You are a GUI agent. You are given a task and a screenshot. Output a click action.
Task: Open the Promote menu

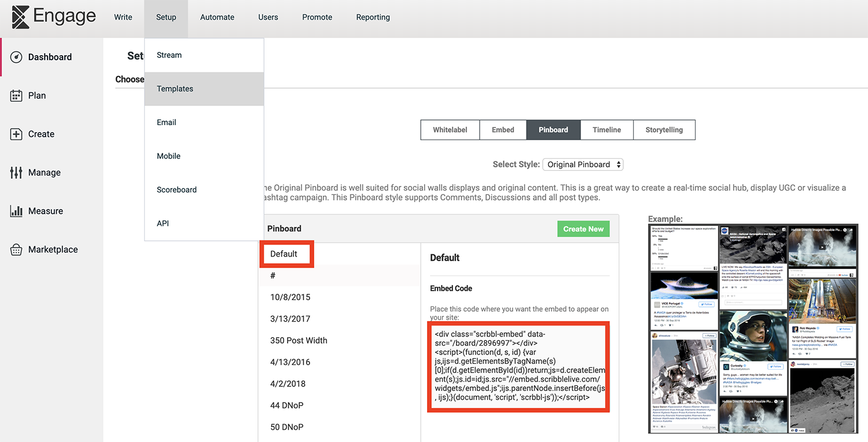[x=317, y=17]
